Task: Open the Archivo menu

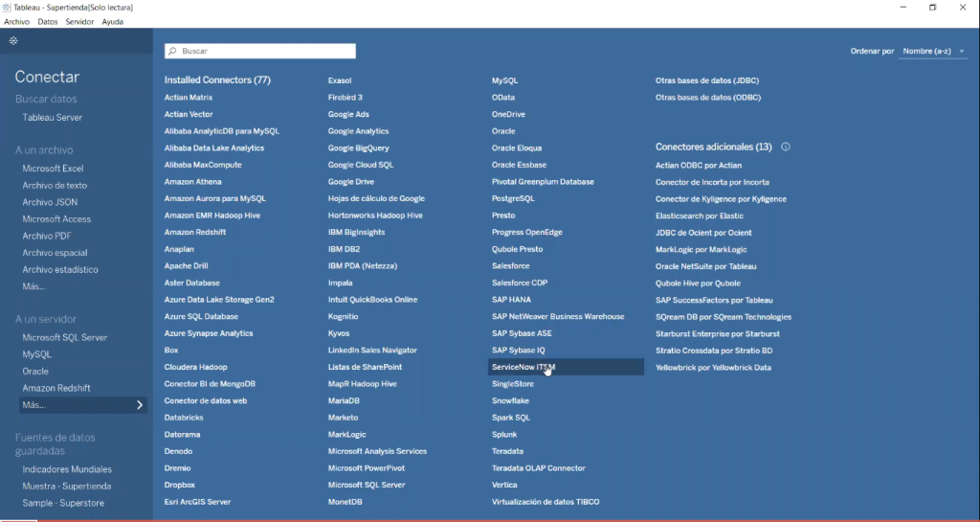Action: point(17,22)
